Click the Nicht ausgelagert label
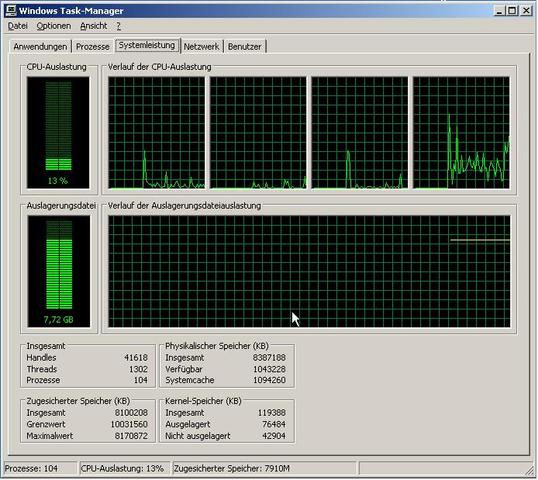538x480 pixels. [198, 436]
